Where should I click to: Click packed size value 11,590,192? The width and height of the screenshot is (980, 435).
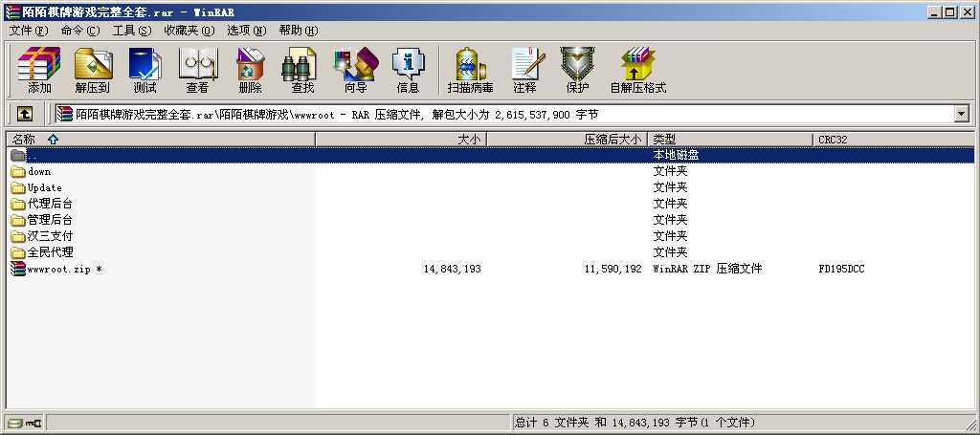tap(612, 269)
